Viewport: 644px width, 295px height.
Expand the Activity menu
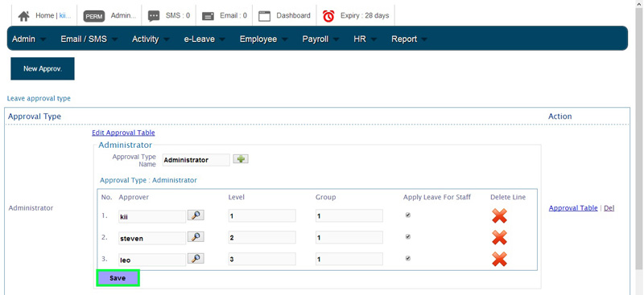[151, 39]
